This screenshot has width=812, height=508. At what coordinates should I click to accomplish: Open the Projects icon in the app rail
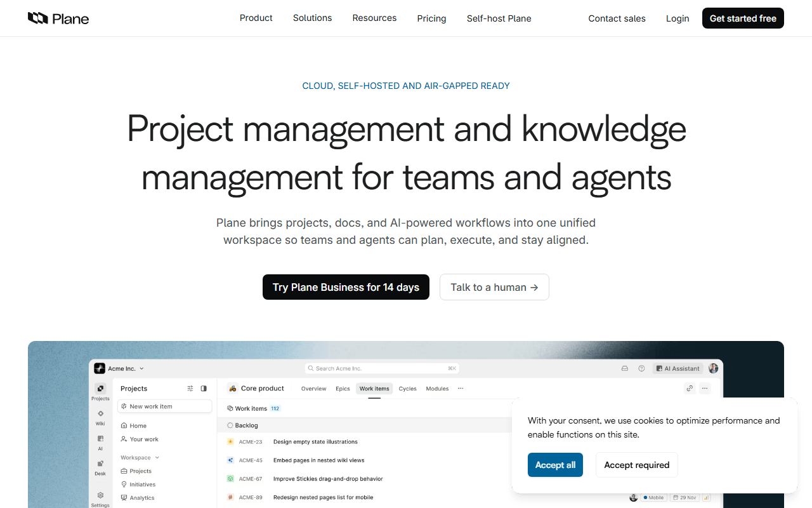(x=100, y=389)
